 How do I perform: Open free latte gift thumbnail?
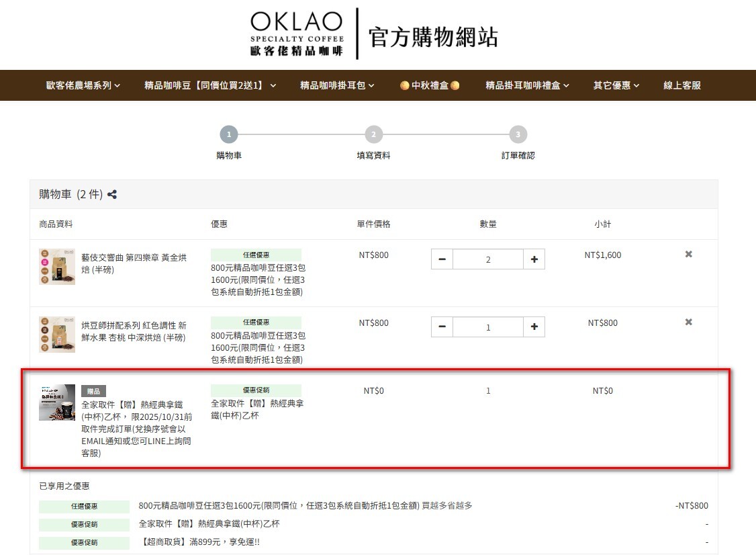[57, 402]
